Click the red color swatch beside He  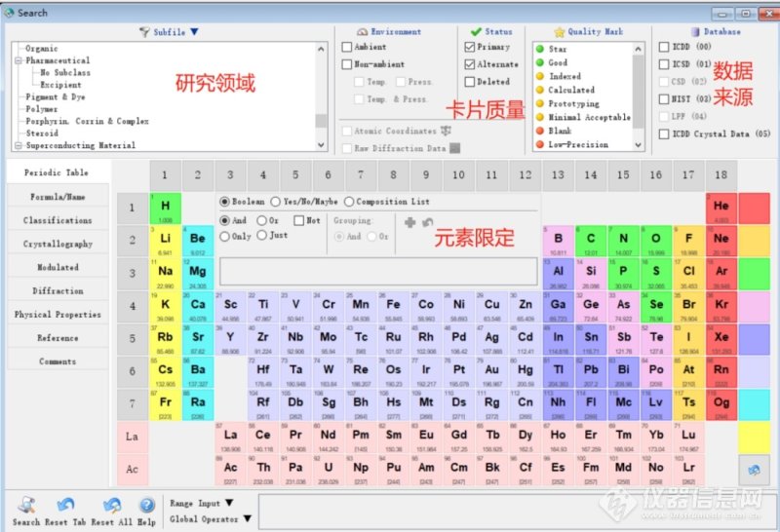pos(753,209)
